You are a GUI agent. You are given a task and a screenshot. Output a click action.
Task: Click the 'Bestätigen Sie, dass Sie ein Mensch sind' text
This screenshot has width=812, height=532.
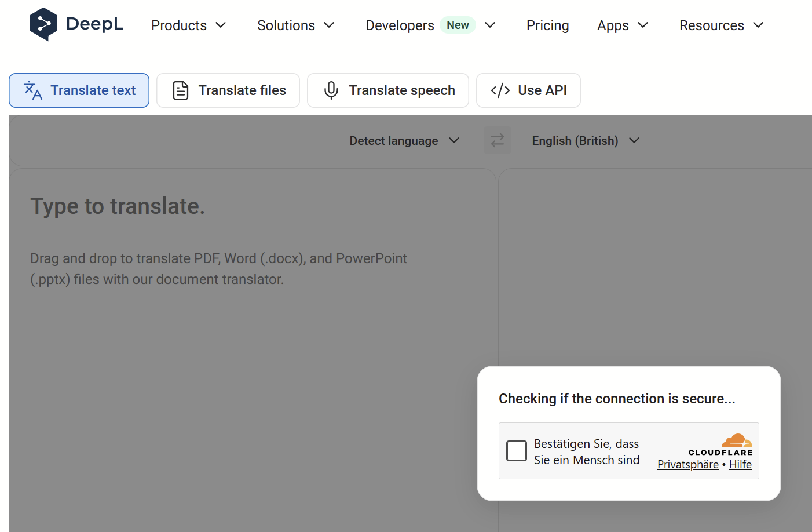click(587, 451)
